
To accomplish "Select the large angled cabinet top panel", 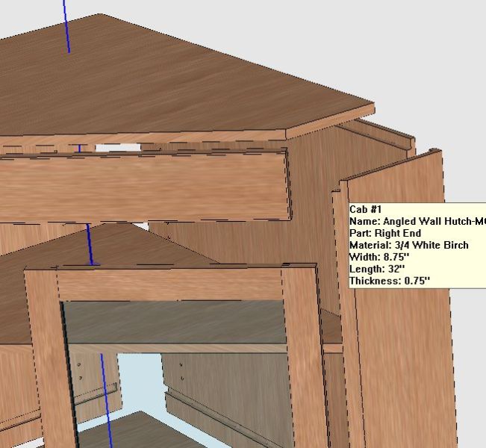I will click(x=187, y=82).
